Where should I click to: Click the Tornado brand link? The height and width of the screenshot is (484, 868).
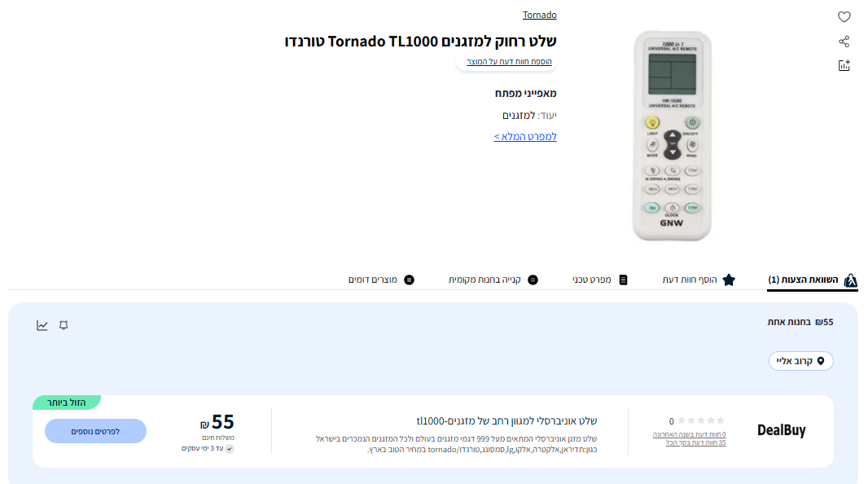pyautogui.click(x=540, y=15)
